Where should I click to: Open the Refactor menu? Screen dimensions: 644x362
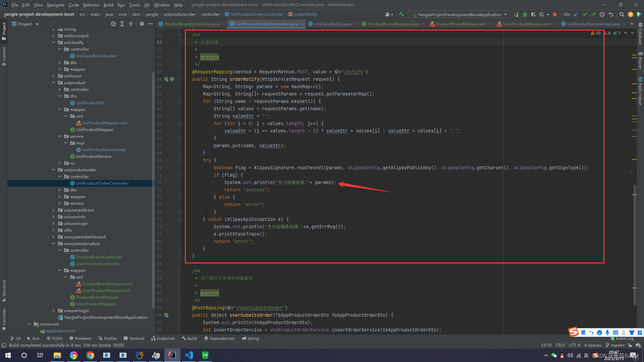91,5
